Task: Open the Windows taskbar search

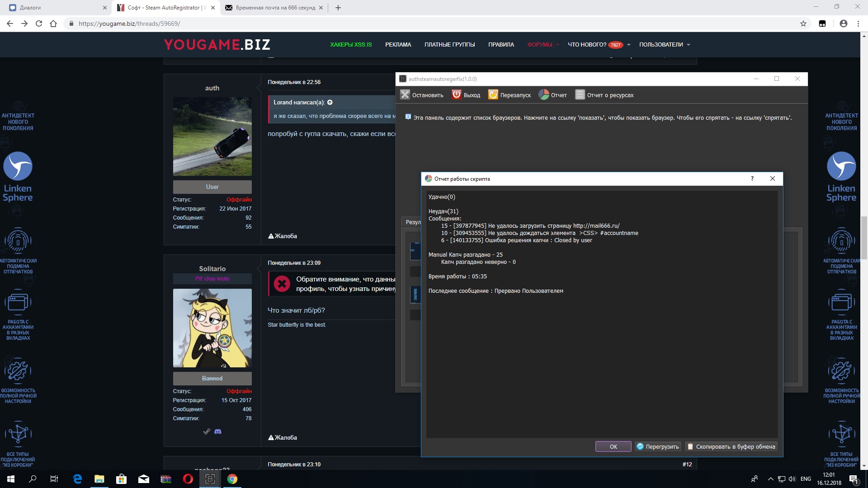Action: 33,479
